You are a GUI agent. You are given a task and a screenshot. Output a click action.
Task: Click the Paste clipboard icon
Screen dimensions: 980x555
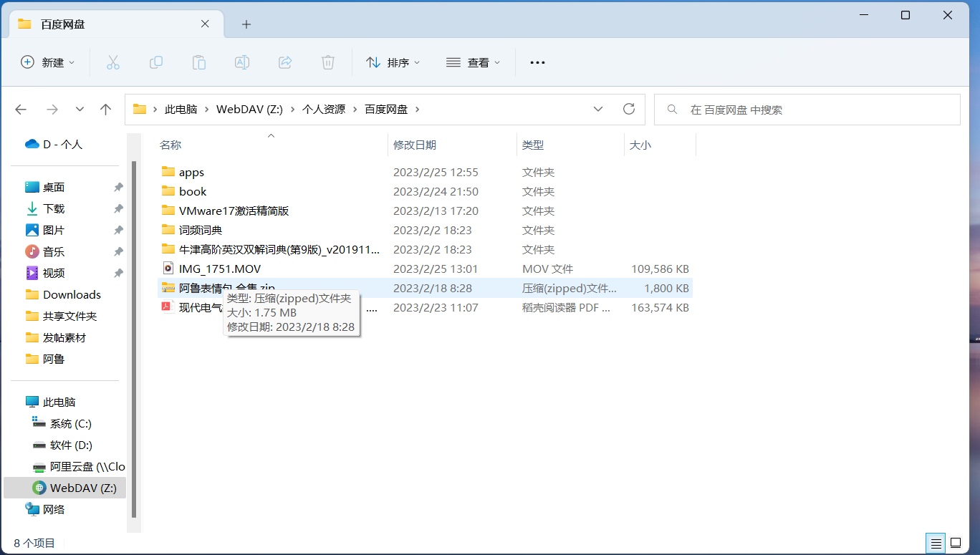(x=198, y=62)
